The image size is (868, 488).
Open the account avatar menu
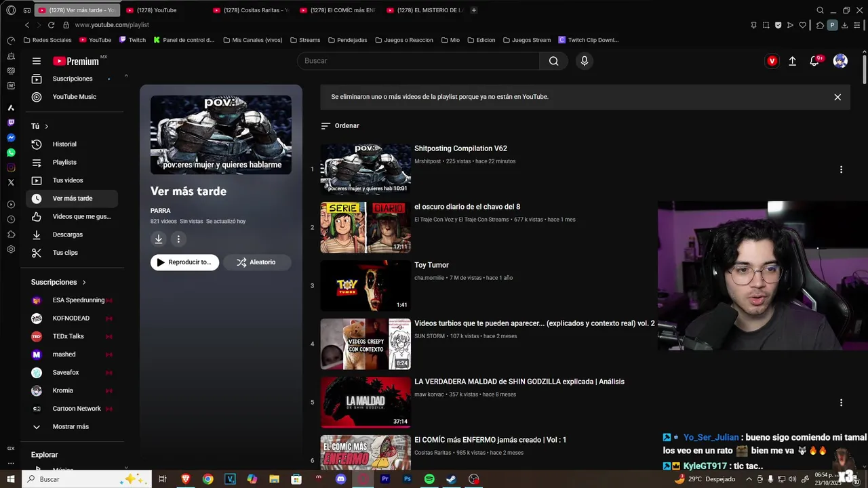click(x=840, y=61)
